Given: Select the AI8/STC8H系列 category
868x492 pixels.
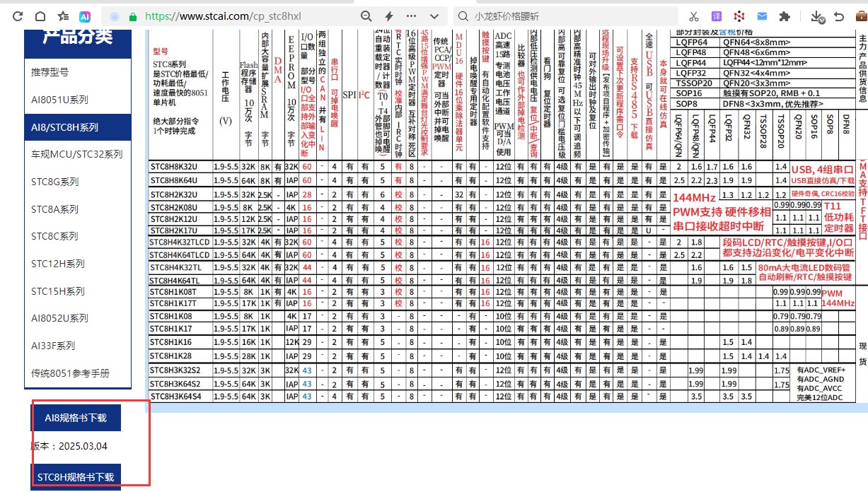Looking at the screenshot, I should pos(78,127).
